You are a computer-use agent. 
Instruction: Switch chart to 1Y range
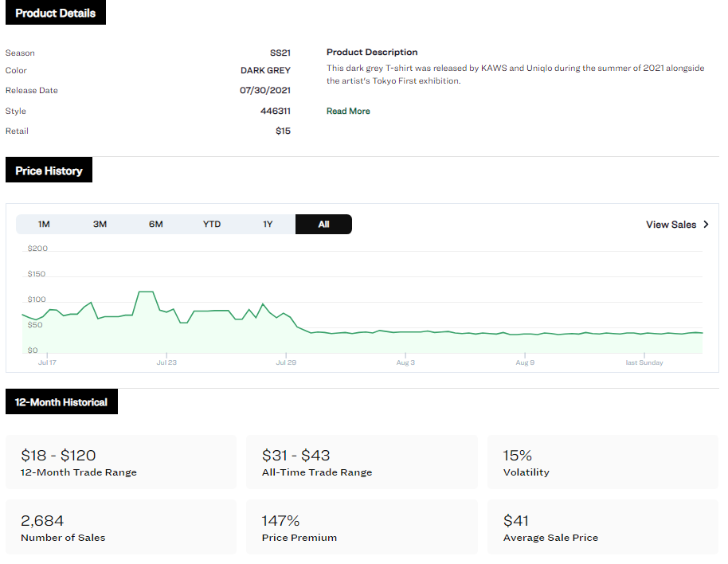click(268, 224)
